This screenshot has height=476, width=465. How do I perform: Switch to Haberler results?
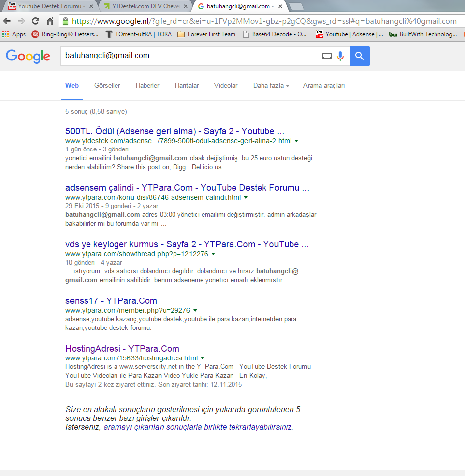147,85
